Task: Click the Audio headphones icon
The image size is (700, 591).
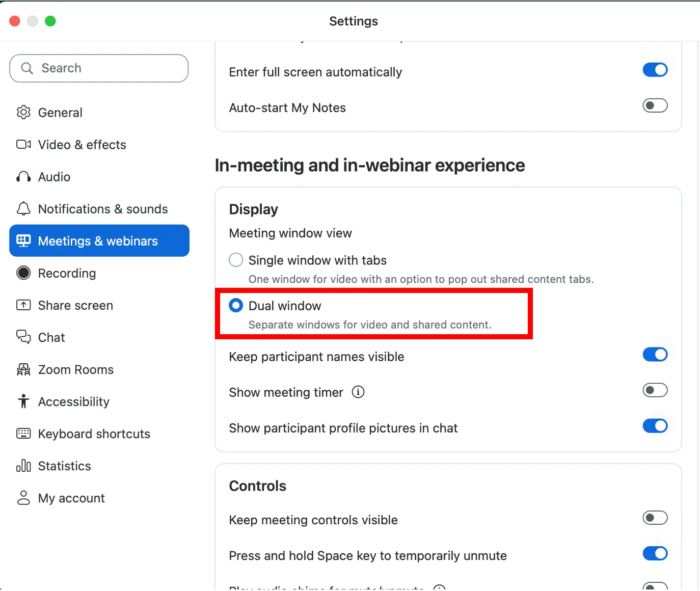Action: [x=23, y=177]
